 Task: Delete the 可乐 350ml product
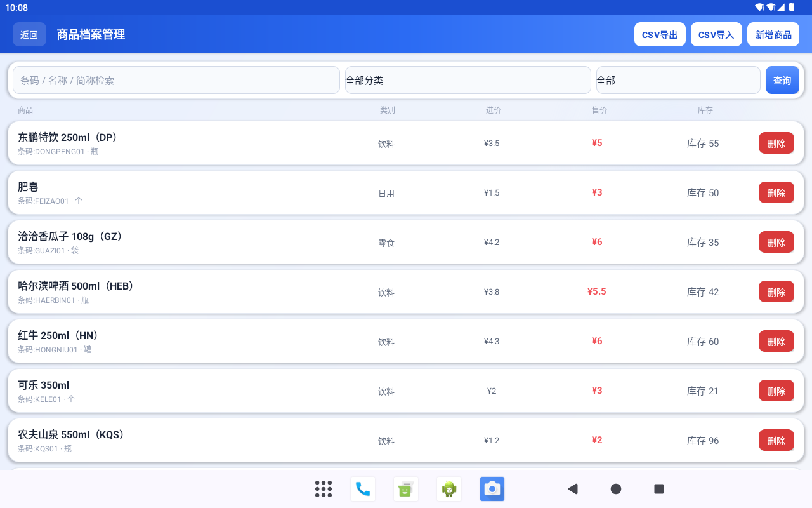(776, 391)
